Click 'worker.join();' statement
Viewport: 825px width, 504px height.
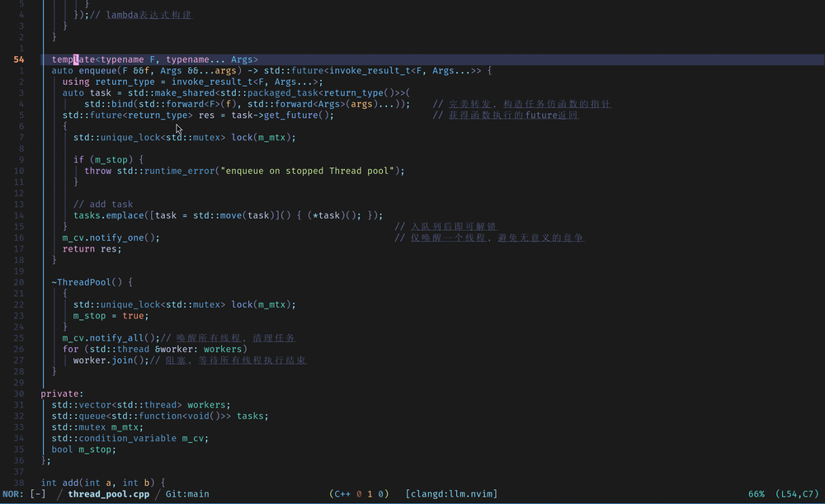pyautogui.click(x=111, y=360)
